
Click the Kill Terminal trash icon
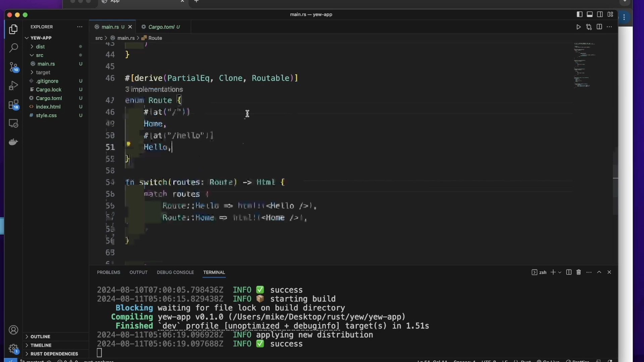click(x=579, y=273)
